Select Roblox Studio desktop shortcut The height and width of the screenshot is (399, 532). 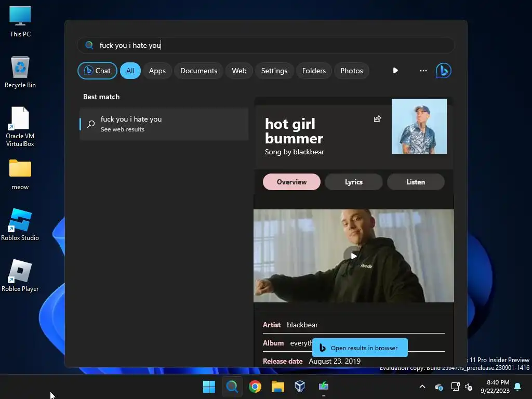(x=20, y=225)
